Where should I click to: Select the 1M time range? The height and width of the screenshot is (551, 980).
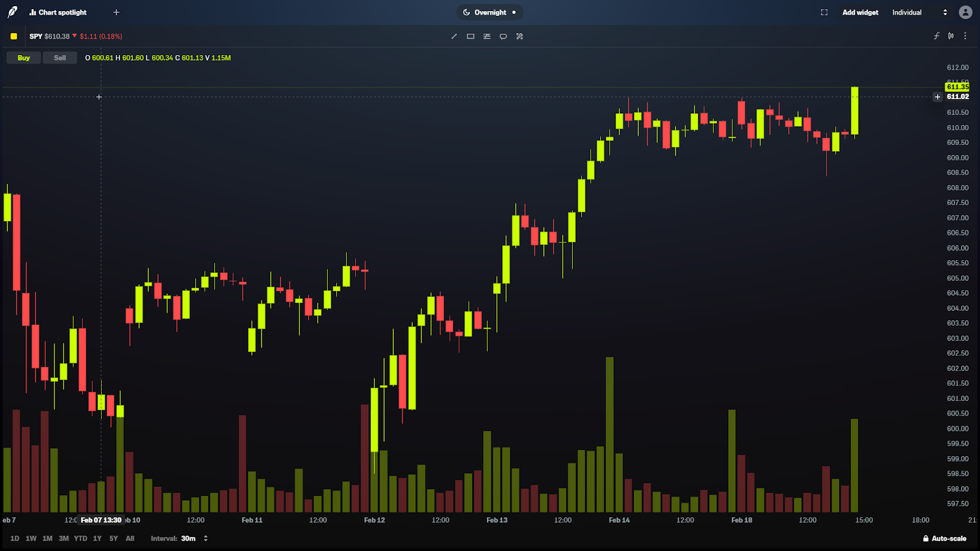pos(47,539)
